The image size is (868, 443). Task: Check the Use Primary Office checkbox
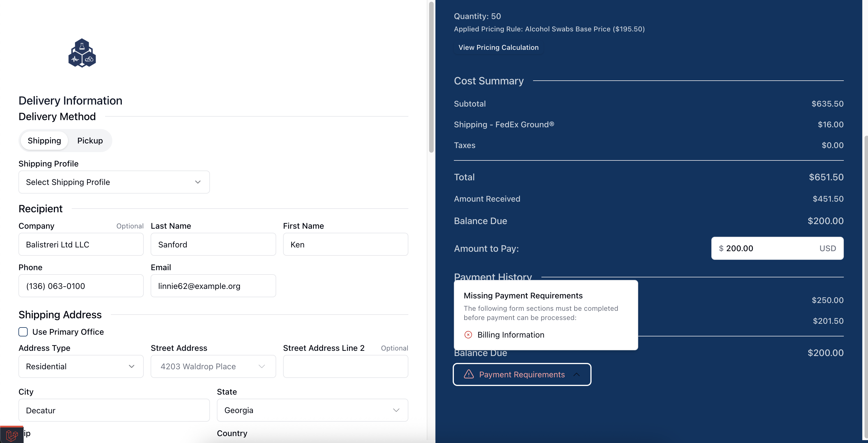click(23, 332)
